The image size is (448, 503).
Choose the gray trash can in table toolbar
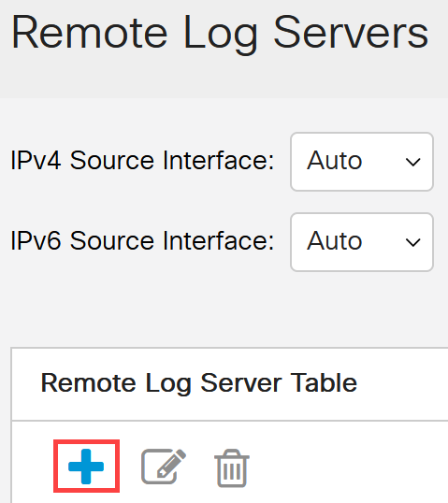232,467
